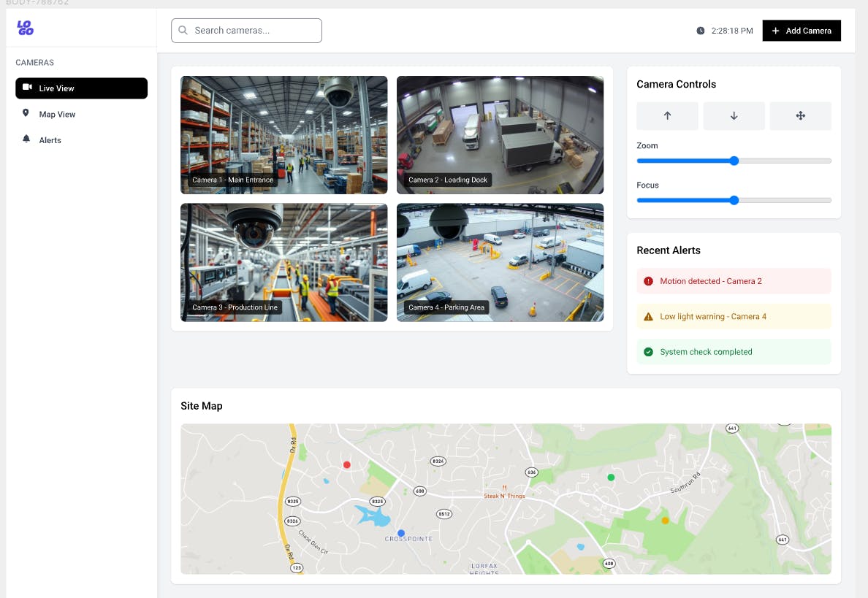Tilt camera up with the up arrow
868x598 pixels.
[x=667, y=115]
